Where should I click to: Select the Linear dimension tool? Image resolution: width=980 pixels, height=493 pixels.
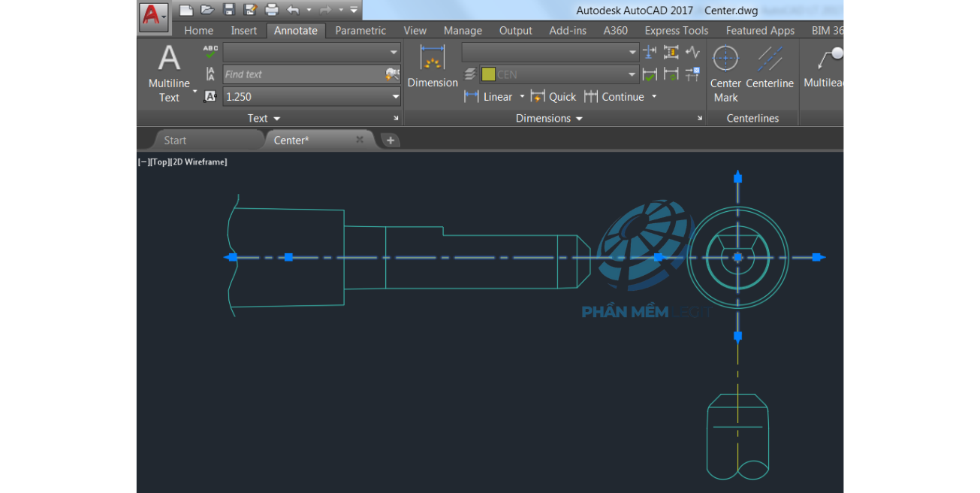point(488,96)
